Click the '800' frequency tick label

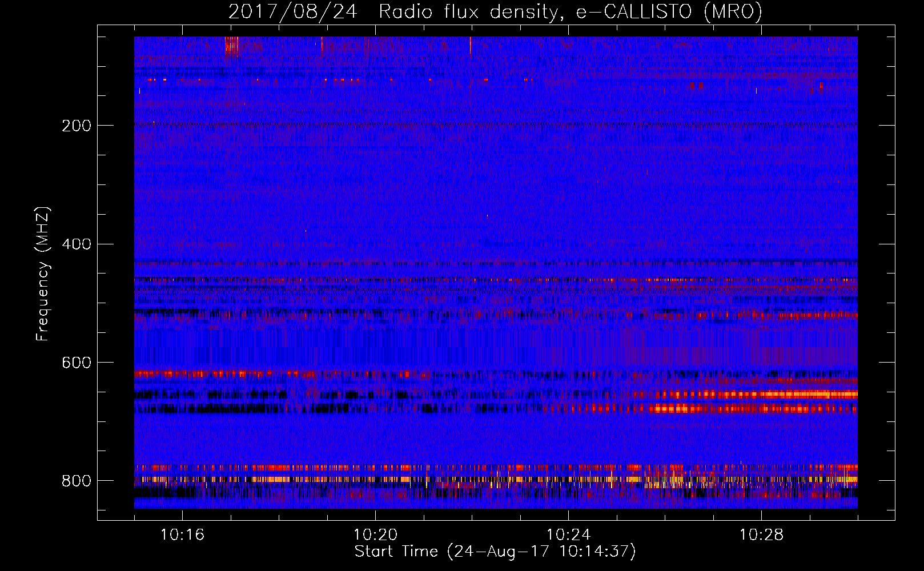tap(77, 481)
